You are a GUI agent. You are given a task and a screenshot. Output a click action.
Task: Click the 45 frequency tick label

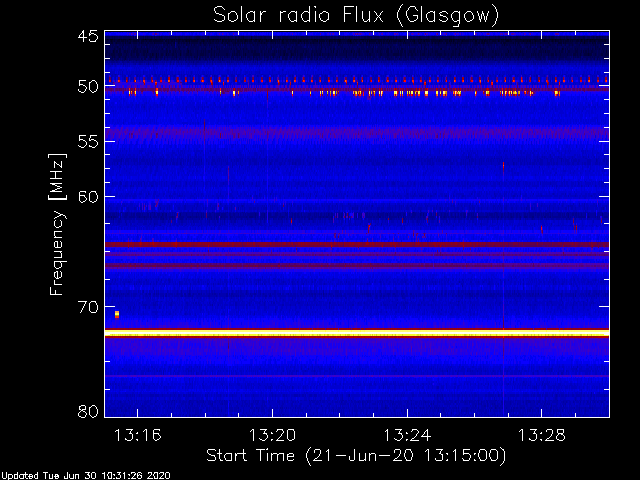pos(88,37)
